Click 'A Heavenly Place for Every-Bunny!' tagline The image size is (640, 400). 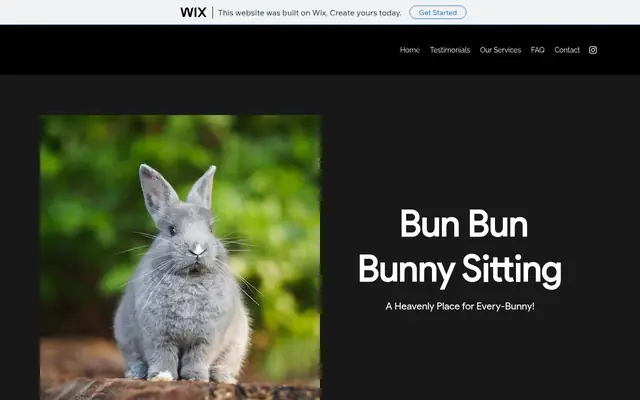pos(460,306)
